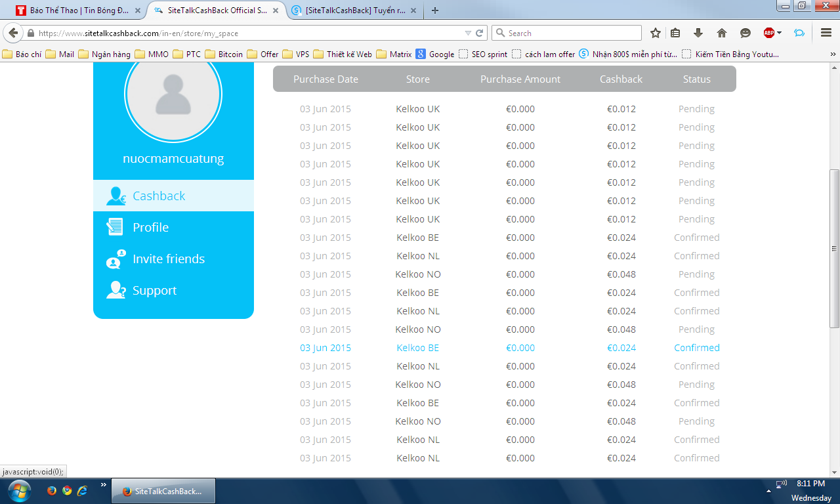Screen dimensions: 840x504
Task: Click the network icon in system tray
Action: tap(781, 484)
